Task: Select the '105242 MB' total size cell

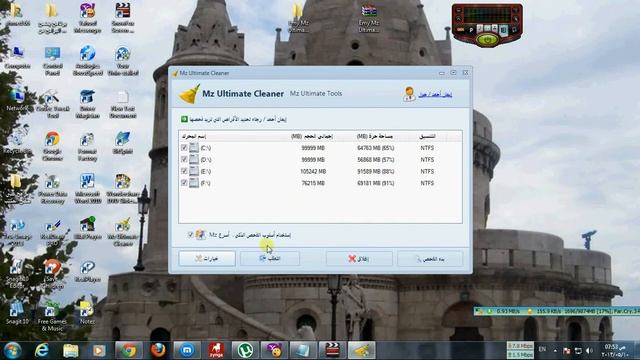Action: (313, 171)
